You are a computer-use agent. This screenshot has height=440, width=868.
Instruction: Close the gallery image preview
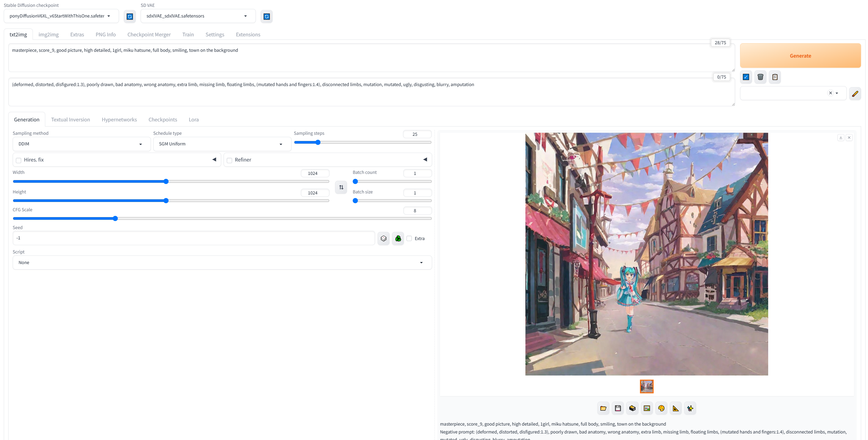coord(849,138)
